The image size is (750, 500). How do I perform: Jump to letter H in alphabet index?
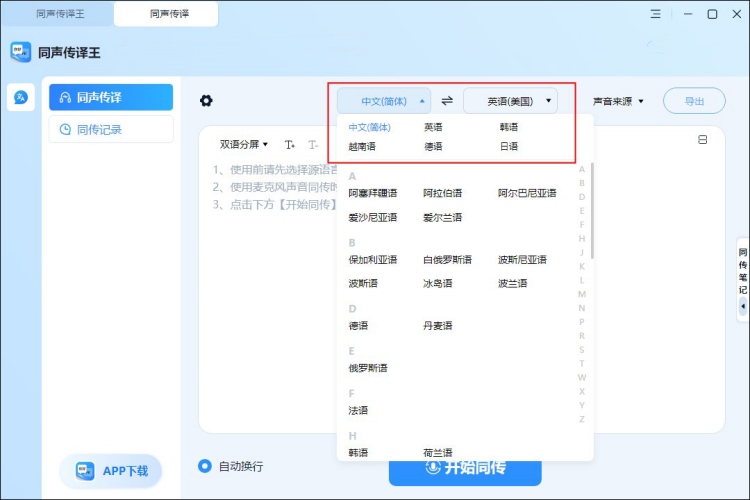pos(582,238)
